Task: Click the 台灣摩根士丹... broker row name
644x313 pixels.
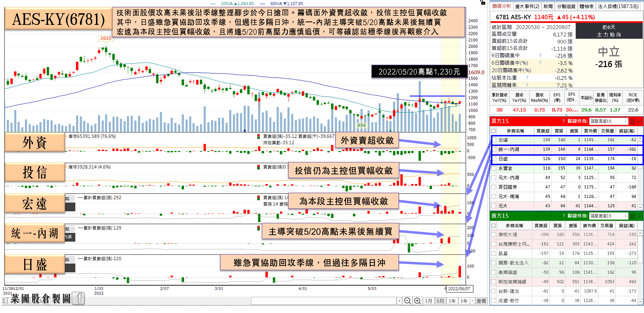Action: coord(514,244)
